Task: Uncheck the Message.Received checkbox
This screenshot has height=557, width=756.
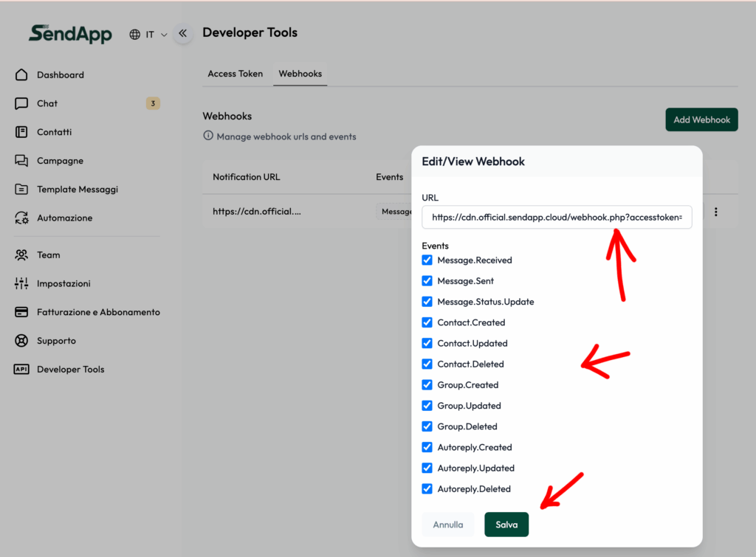Action: click(427, 260)
